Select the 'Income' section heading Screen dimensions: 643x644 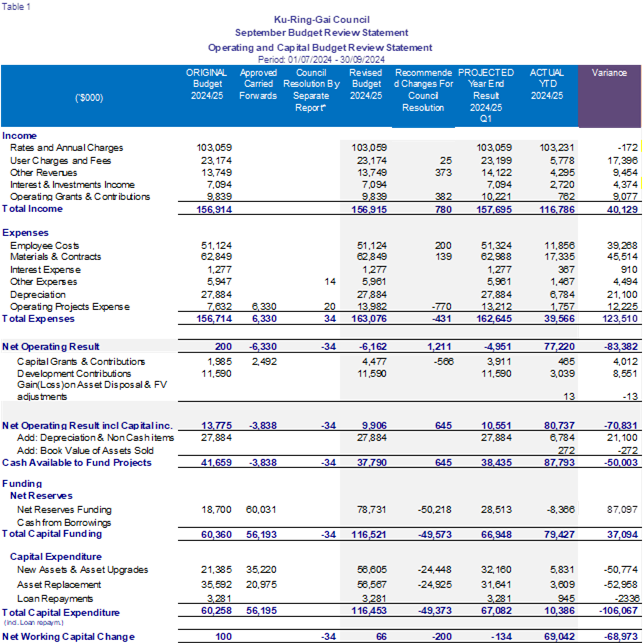pos(19,136)
